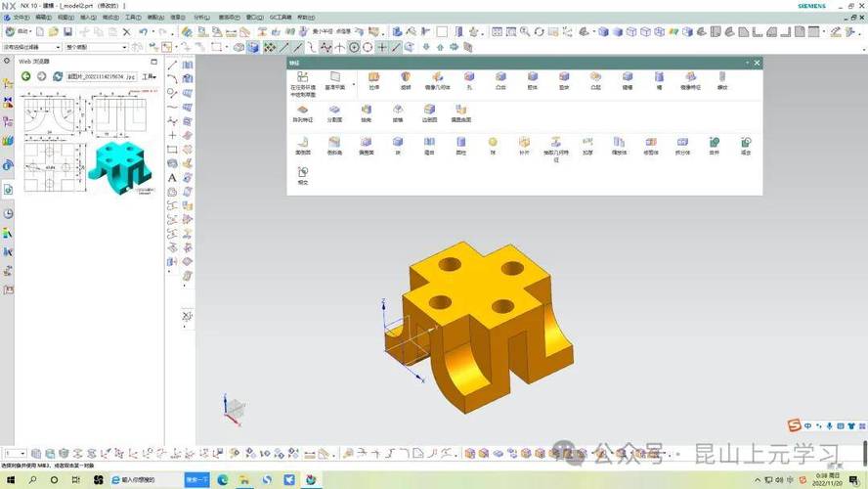Choose the Hole (孔) feature tool
The width and height of the screenshot is (868, 489).
click(x=469, y=80)
